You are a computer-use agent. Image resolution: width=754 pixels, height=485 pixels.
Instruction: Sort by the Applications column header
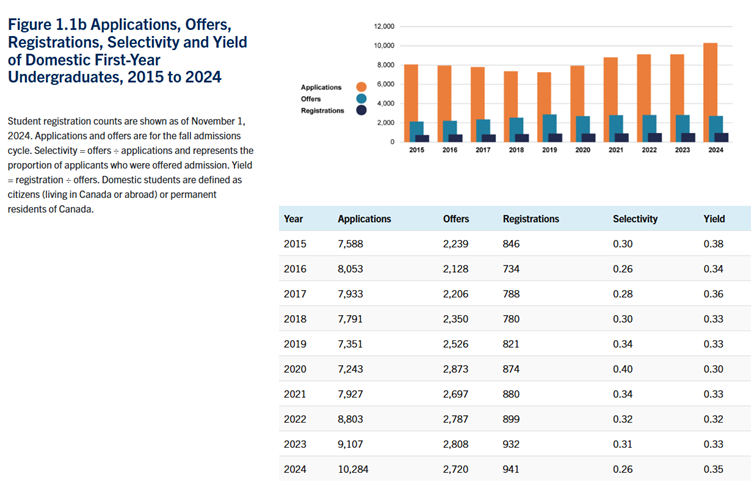(x=364, y=218)
